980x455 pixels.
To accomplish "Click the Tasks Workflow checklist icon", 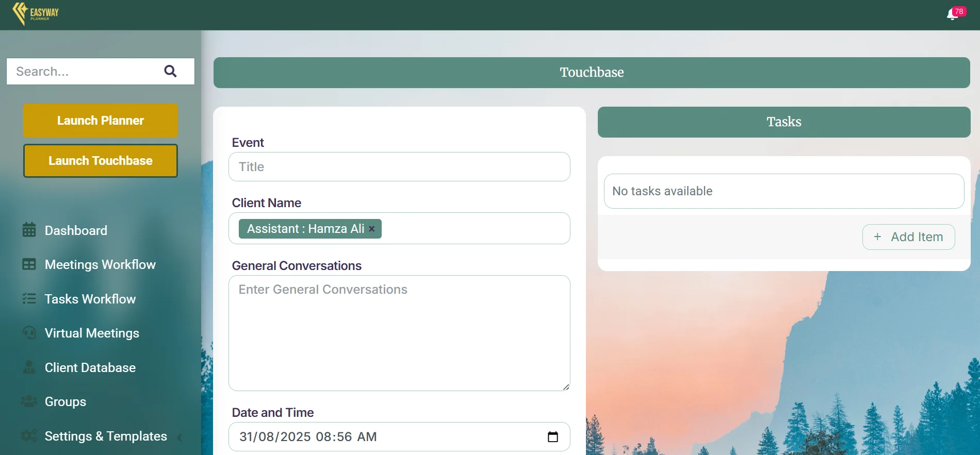I will pyautogui.click(x=29, y=299).
